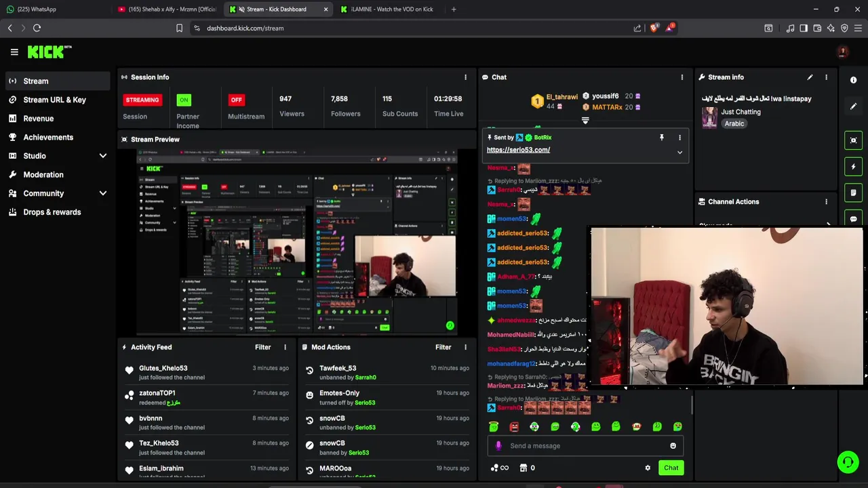
Task: Switch to iLAMINE VOD on Kick tab
Action: point(389,9)
